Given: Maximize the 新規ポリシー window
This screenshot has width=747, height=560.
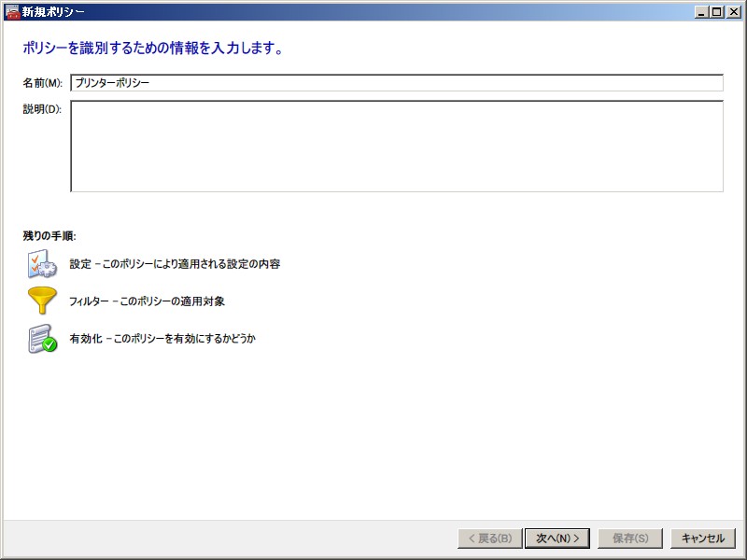Looking at the screenshot, I should point(716,11).
